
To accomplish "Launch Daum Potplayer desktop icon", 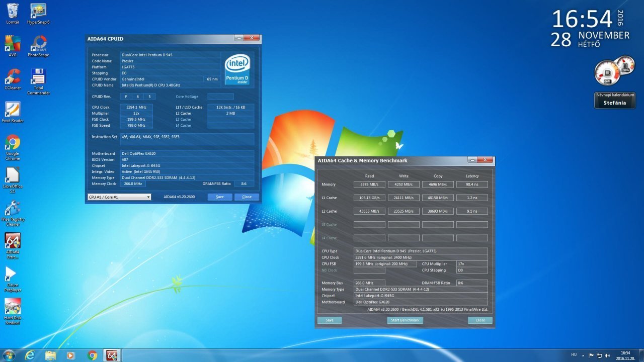I will 13,279.
